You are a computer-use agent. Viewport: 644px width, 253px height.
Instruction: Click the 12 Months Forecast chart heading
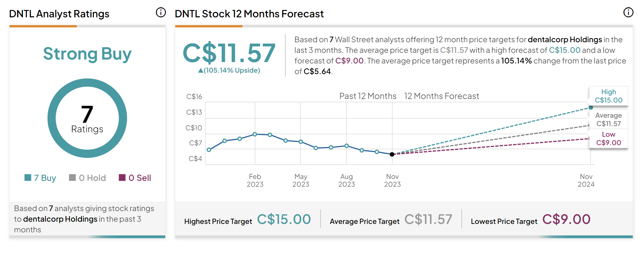tap(442, 96)
